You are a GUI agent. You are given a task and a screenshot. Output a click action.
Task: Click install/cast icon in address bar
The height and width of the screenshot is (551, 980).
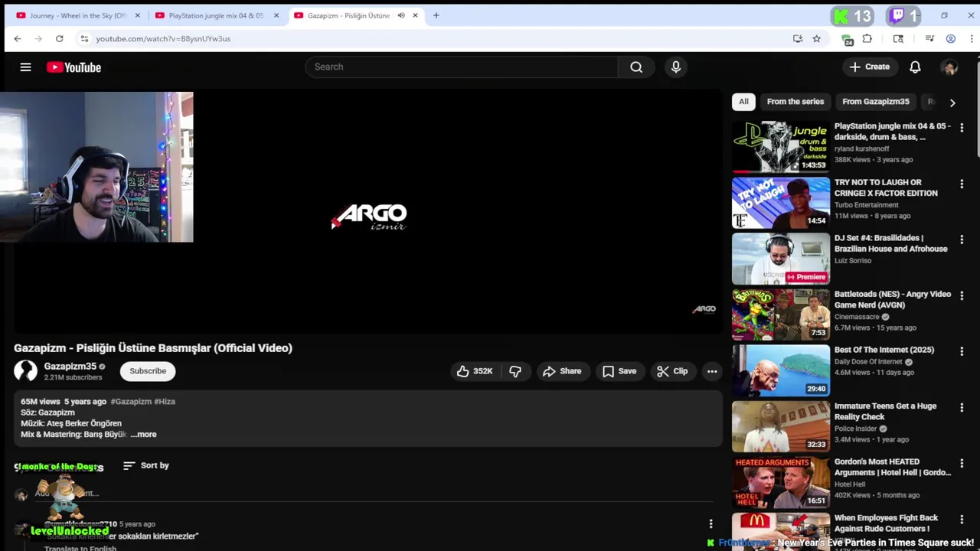(798, 38)
